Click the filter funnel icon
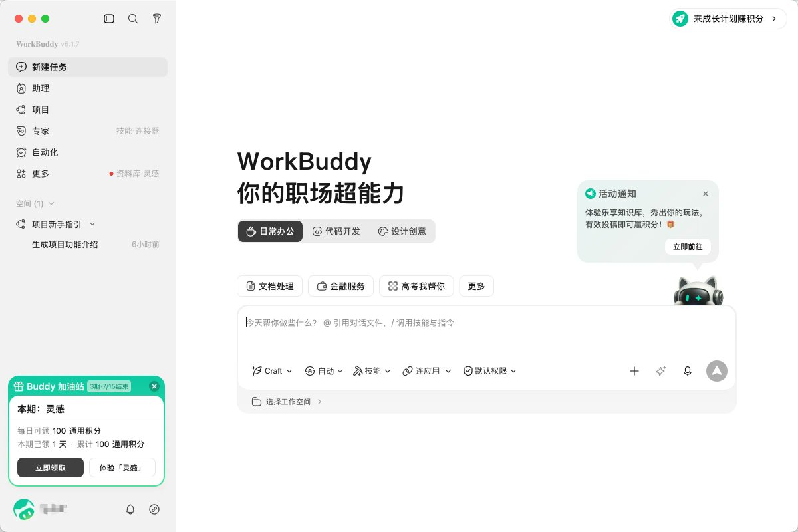The height and width of the screenshot is (532, 798). [x=157, y=19]
